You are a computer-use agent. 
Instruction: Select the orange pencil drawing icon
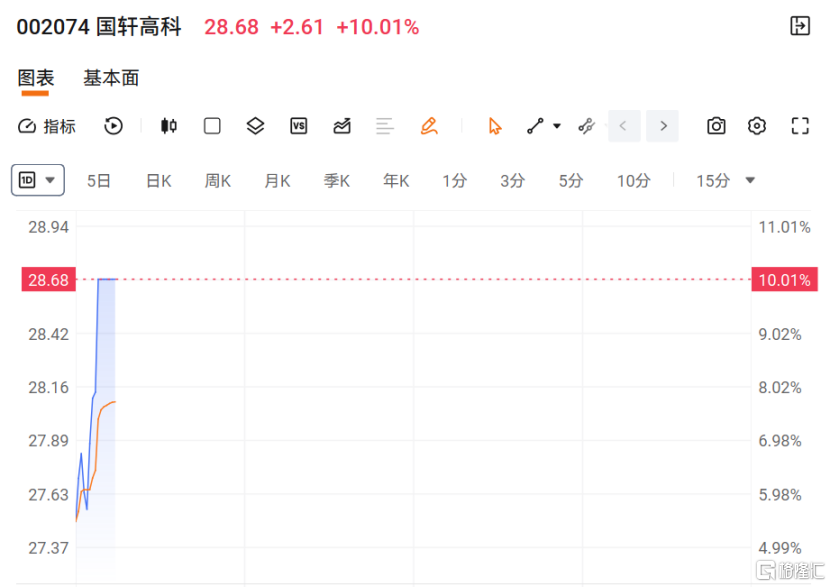429,126
